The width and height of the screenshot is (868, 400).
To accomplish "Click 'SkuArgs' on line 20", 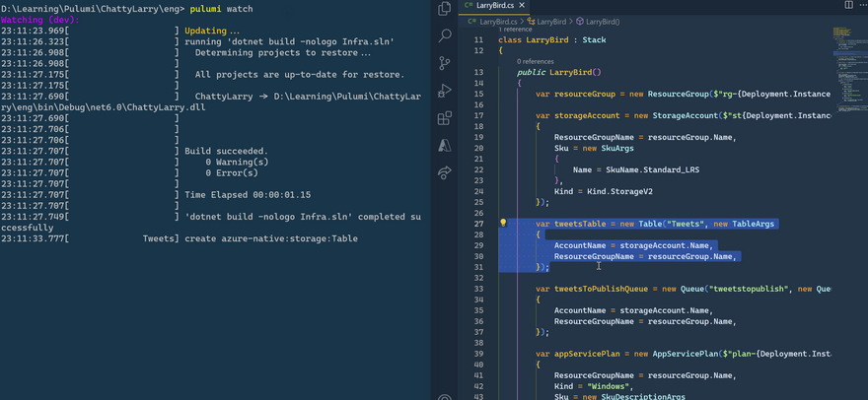I will pos(617,148).
